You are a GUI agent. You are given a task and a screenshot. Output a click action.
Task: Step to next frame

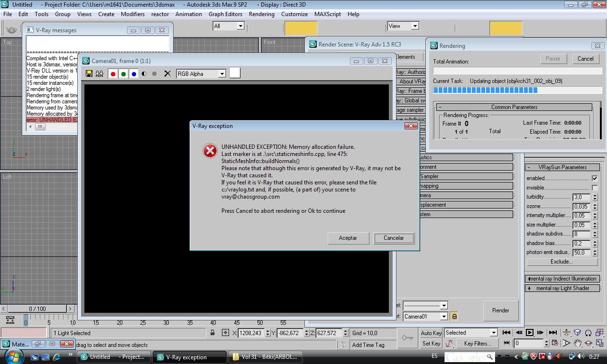[541, 333]
